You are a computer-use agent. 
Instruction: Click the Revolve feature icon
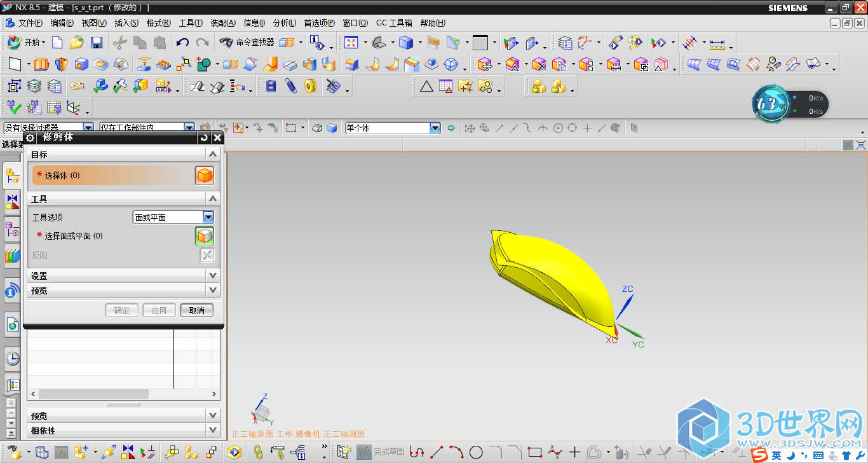point(61,64)
